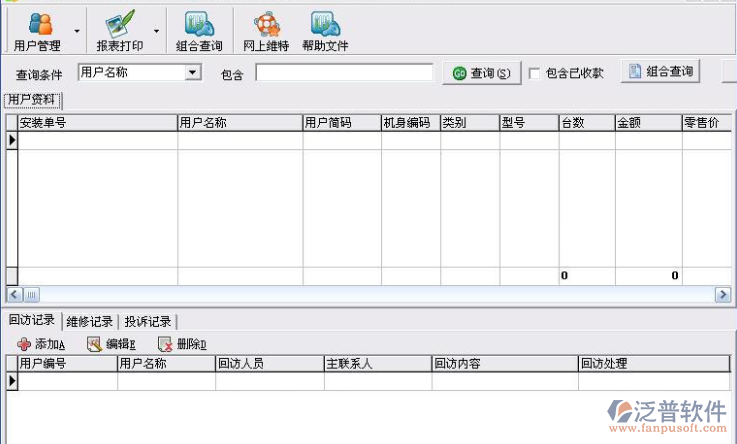Click the 用户名称 column header in the upper grid
The height and width of the screenshot is (444, 737).
coord(240,123)
